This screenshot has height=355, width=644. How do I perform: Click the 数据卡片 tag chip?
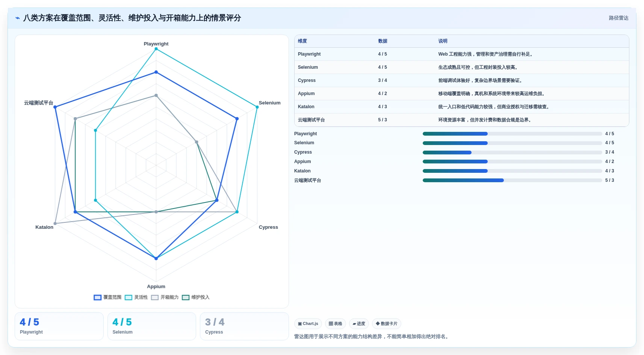[x=387, y=324]
